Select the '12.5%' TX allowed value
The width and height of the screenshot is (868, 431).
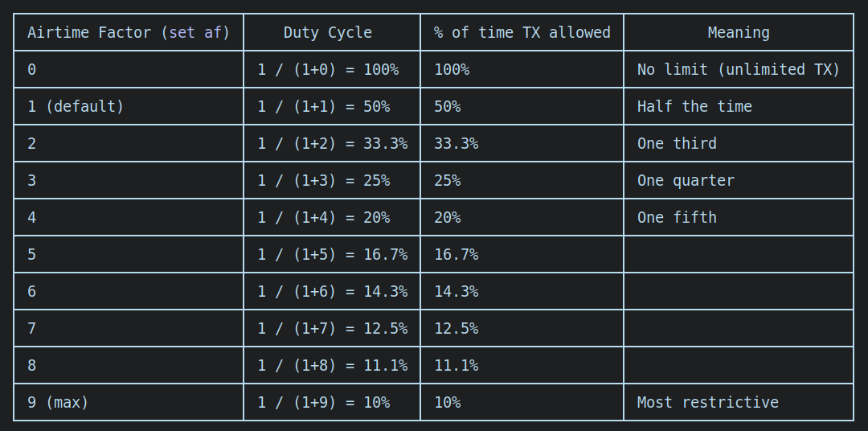(456, 329)
